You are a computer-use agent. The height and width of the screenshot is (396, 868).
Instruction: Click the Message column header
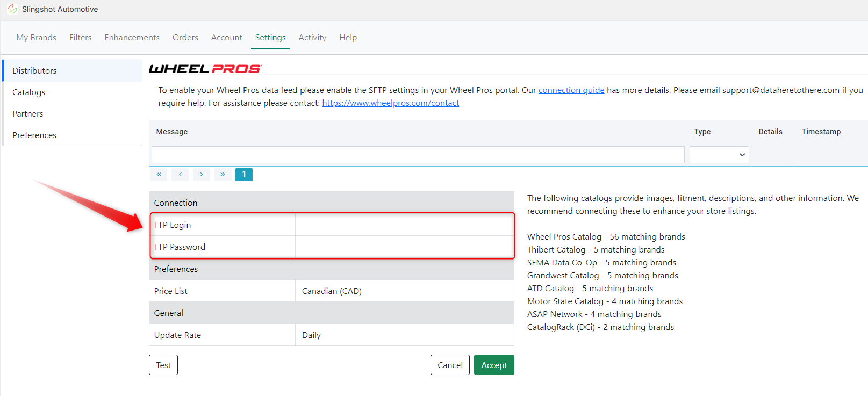pos(172,132)
